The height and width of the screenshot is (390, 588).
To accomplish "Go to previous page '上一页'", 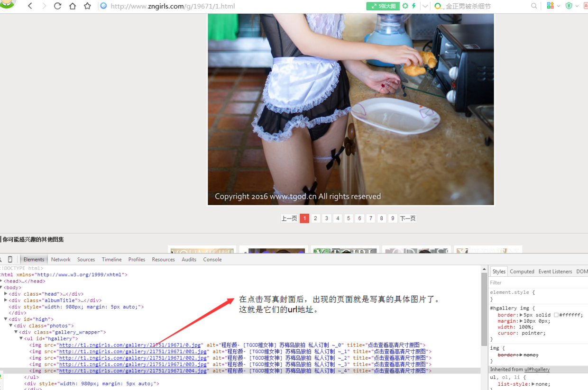I will click(x=289, y=218).
